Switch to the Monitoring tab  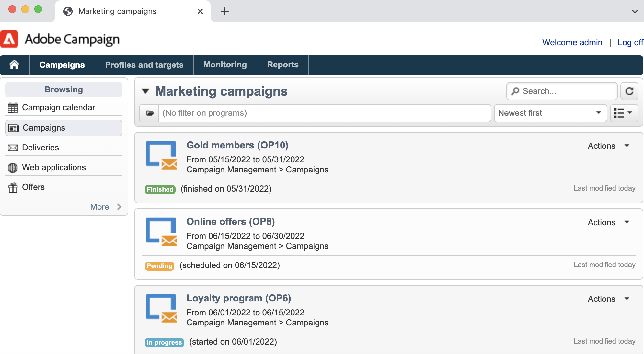click(225, 65)
